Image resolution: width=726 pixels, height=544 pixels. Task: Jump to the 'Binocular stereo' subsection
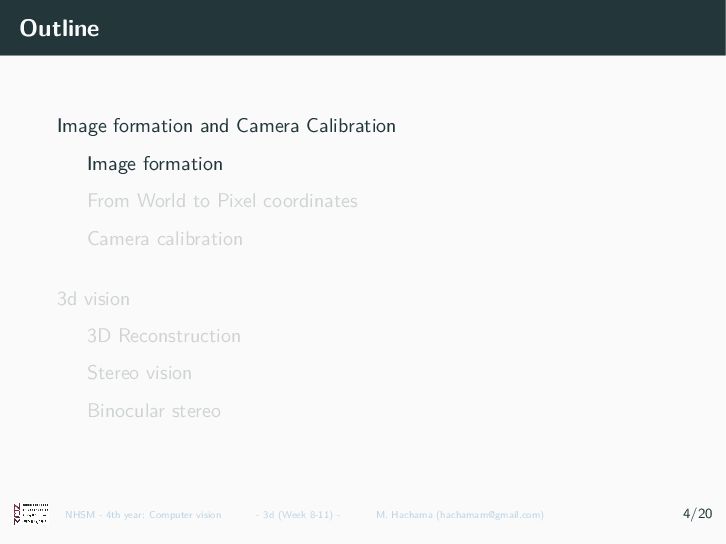(x=154, y=411)
